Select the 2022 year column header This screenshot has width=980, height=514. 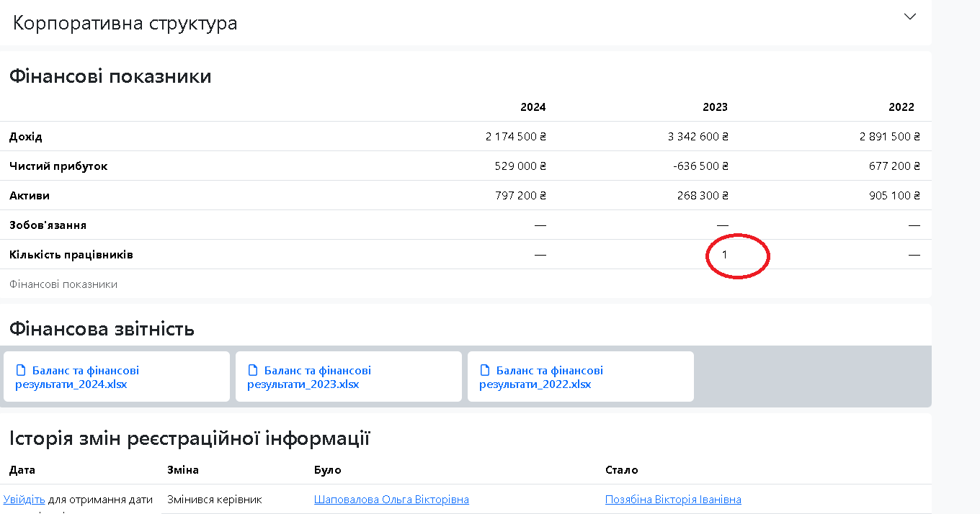(901, 107)
